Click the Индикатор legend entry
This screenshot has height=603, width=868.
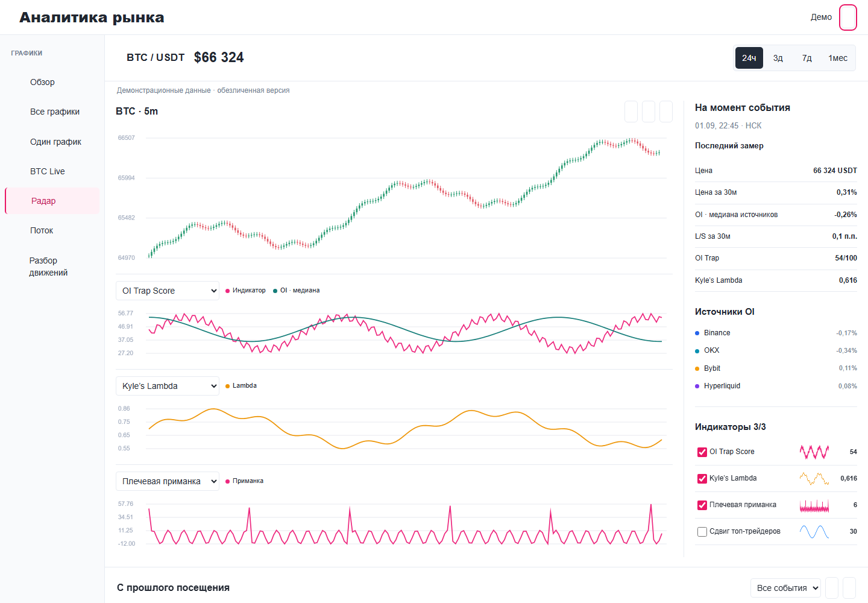(x=245, y=291)
